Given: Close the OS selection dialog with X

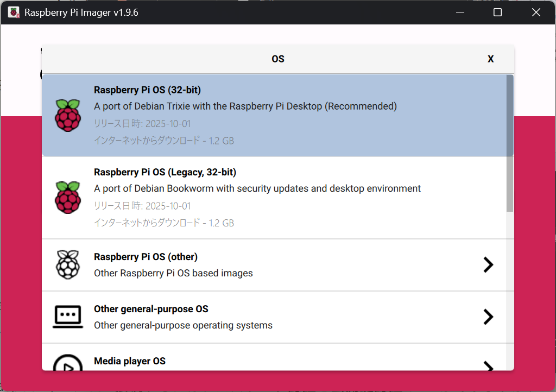Looking at the screenshot, I should coord(490,59).
